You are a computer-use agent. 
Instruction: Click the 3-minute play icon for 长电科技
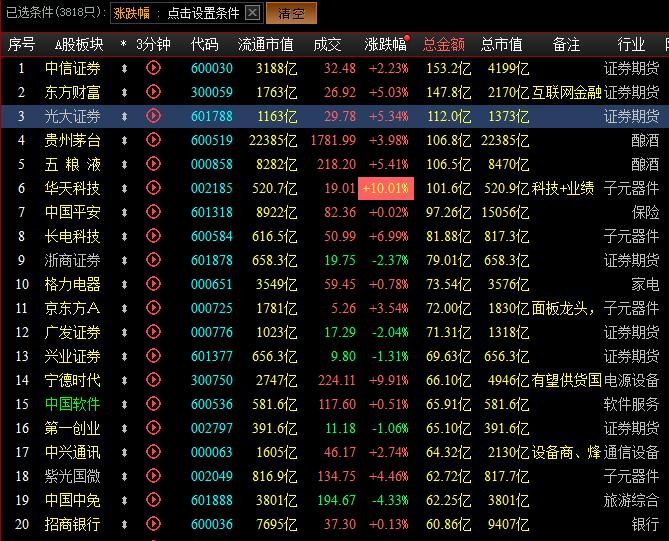pyautogui.click(x=153, y=236)
